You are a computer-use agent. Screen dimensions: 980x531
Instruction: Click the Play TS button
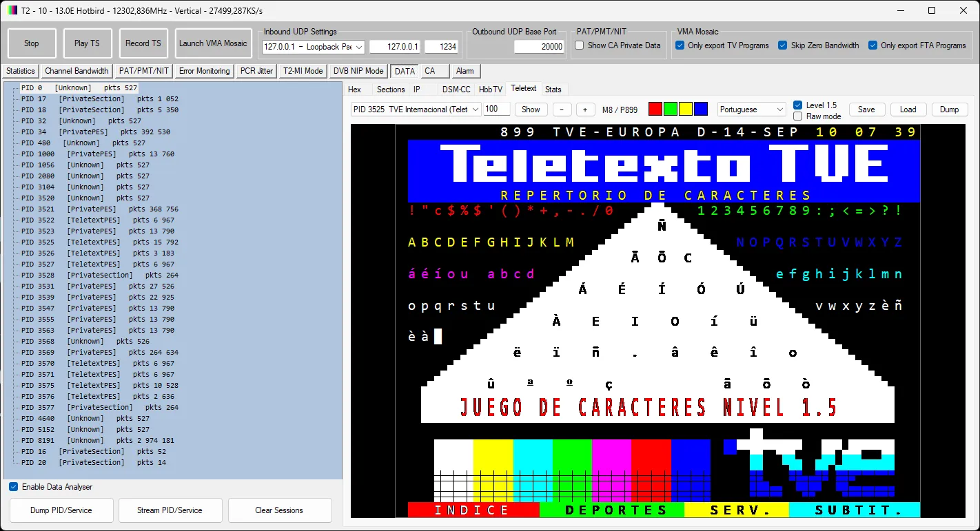[x=87, y=43]
